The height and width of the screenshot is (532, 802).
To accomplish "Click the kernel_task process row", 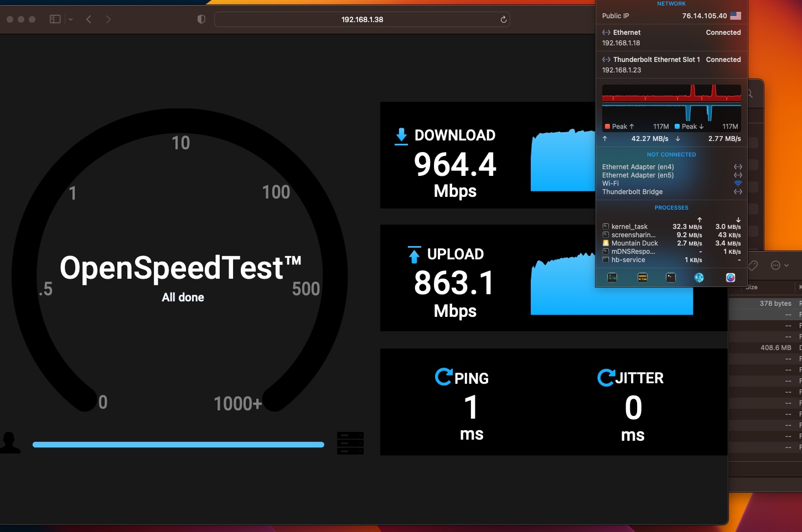I will 671,227.
